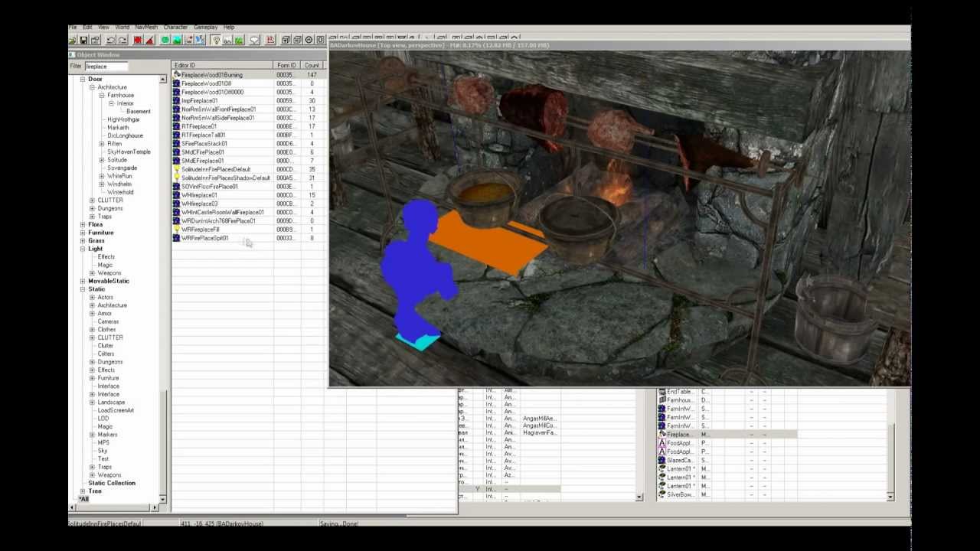The height and width of the screenshot is (551, 980).
Task: Collapse the Static category
Action: point(83,289)
